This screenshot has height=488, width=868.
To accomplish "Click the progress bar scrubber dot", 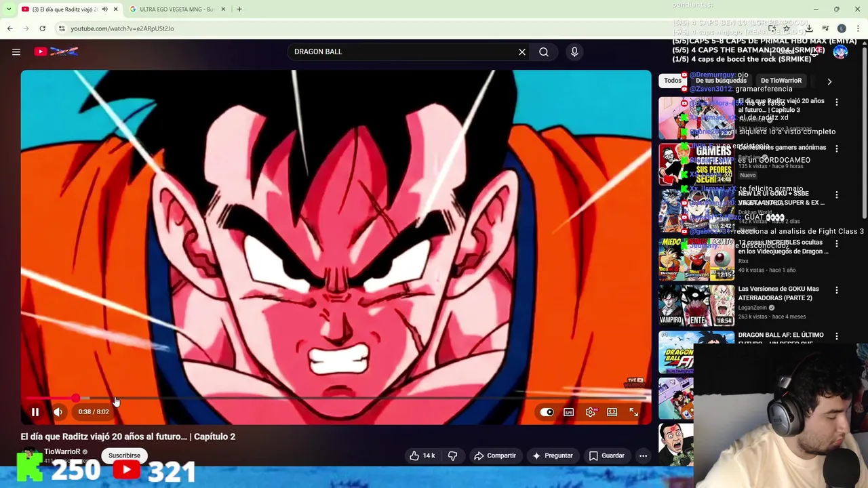I will coord(75,398).
